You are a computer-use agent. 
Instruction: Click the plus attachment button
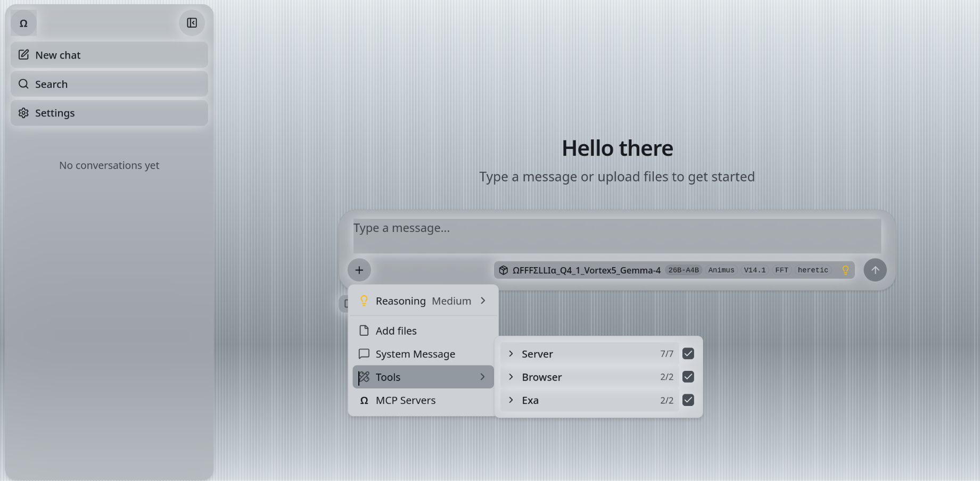click(x=359, y=270)
